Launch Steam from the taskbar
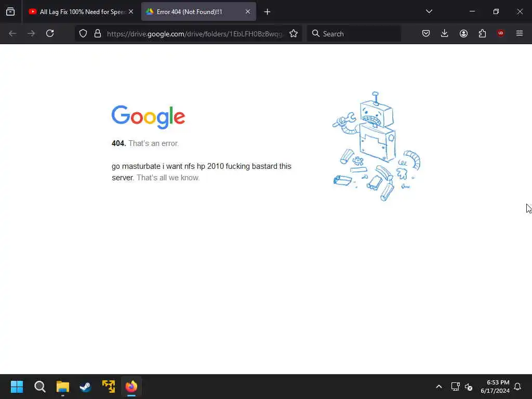532x399 pixels. [86, 387]
